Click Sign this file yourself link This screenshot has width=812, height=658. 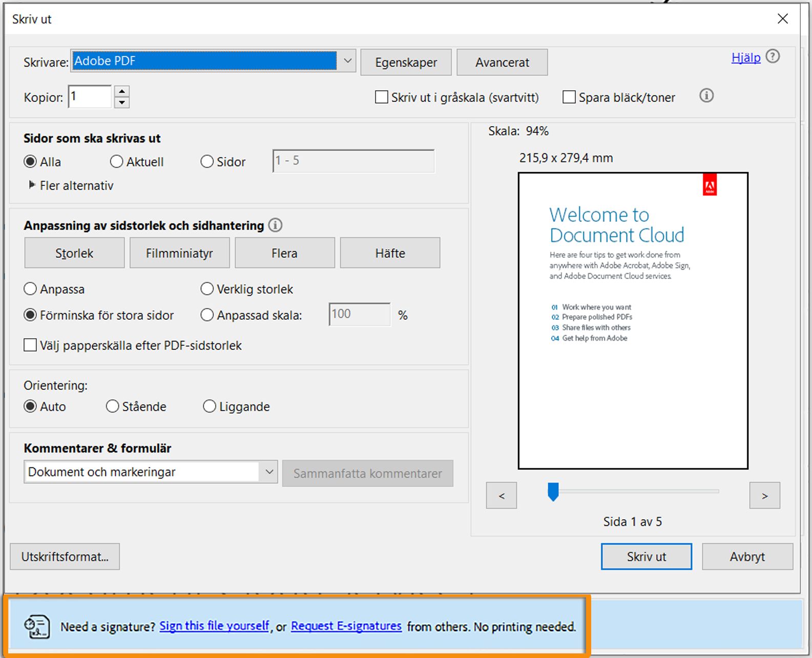tap(214, 626)
